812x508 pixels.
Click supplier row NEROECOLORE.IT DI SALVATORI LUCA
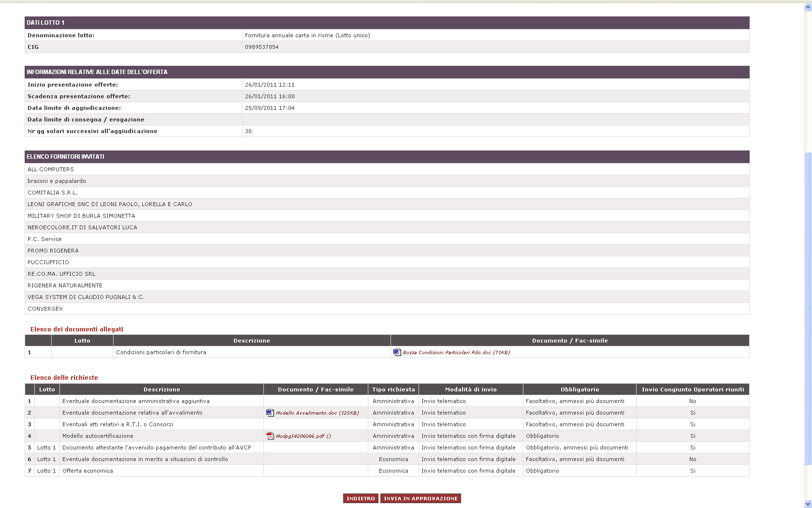tap(387, 227)
